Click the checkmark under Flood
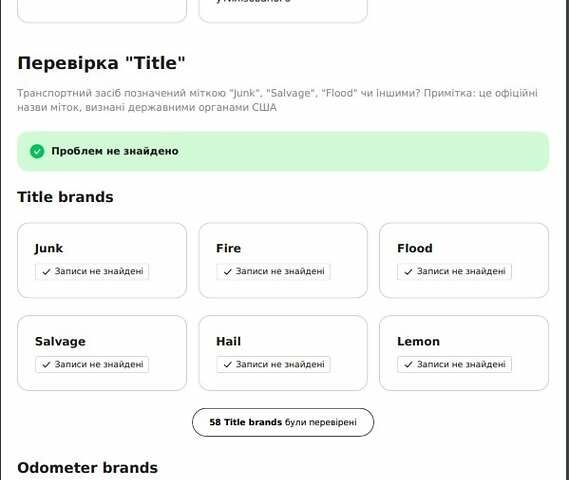 [409, 272]
